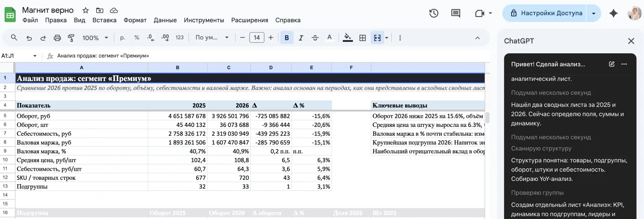644x219 pixels.
Task: Toggle italic formatting
Action: pos(301,38)
